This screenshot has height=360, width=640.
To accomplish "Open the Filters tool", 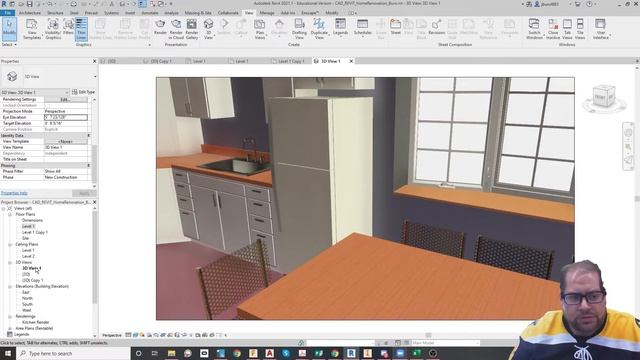I will coord(68,27).
